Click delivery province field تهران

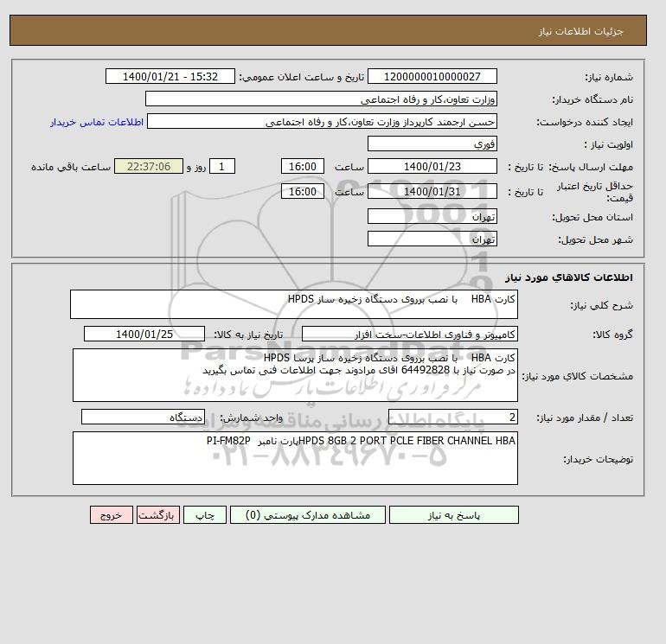point(432,216)
